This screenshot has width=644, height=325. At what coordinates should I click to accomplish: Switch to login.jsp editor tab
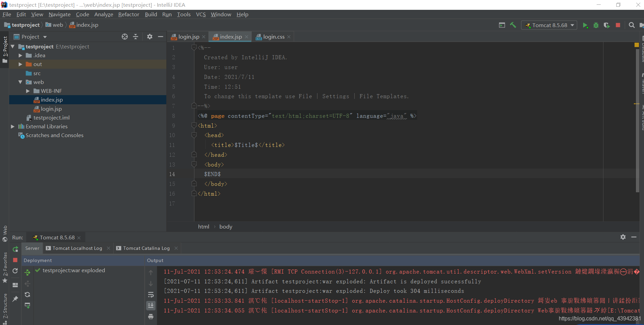pyautogui.click(x=189, y=37)
